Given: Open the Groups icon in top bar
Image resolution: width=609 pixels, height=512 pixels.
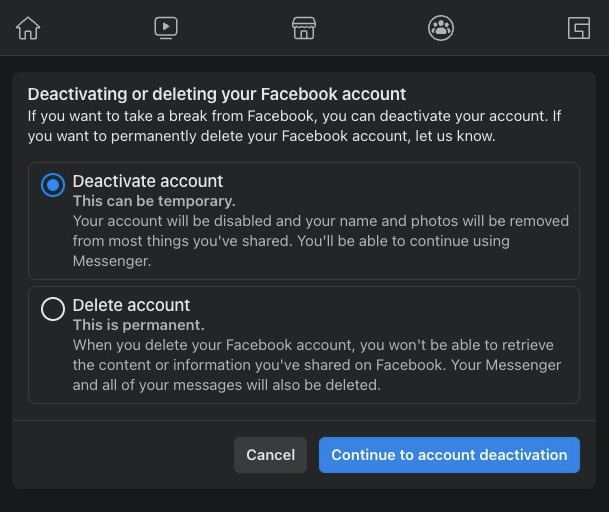Looking at the screenshot, I should tap(441, 28).
